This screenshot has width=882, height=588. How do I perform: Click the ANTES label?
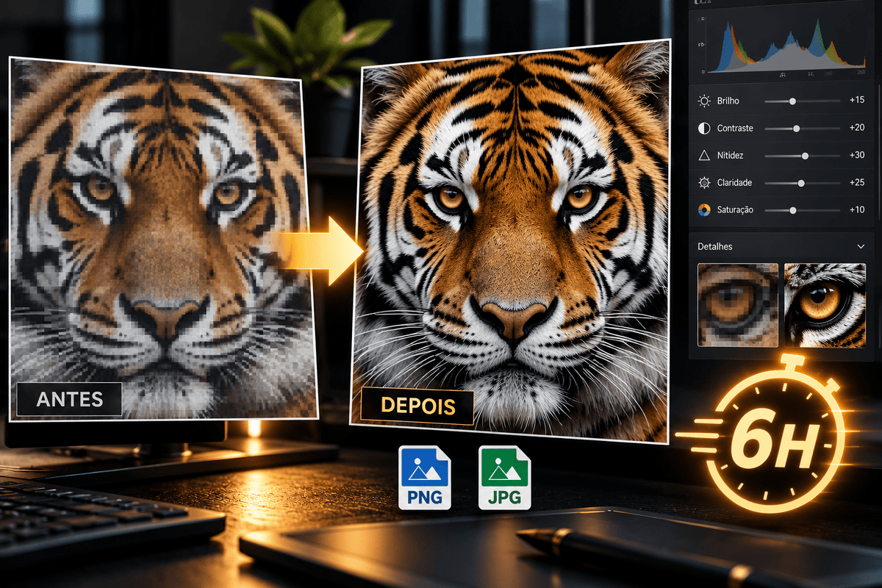pyautogui.click(x=69, y=400)
